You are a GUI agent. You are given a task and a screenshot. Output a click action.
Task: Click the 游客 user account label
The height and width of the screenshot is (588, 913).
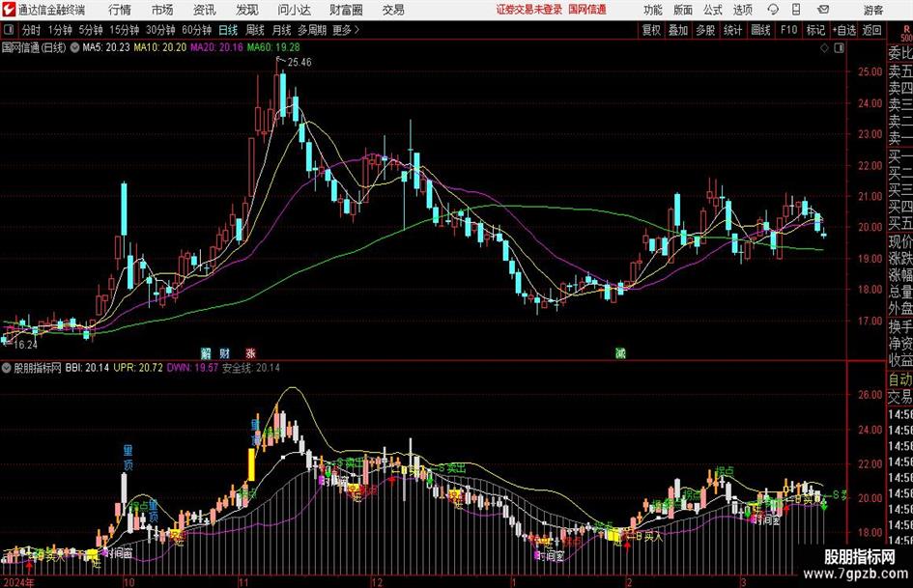[x=873, y=10]
